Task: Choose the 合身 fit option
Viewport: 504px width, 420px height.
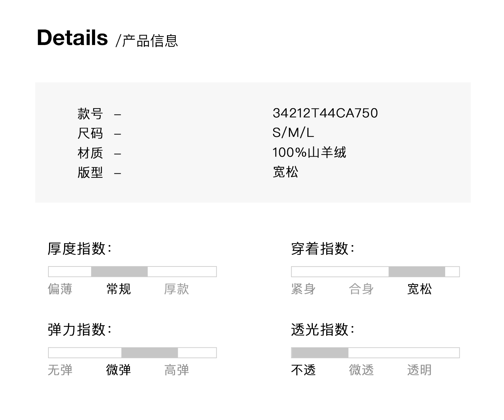Action: pyautogui.click(x=361, y=289)
